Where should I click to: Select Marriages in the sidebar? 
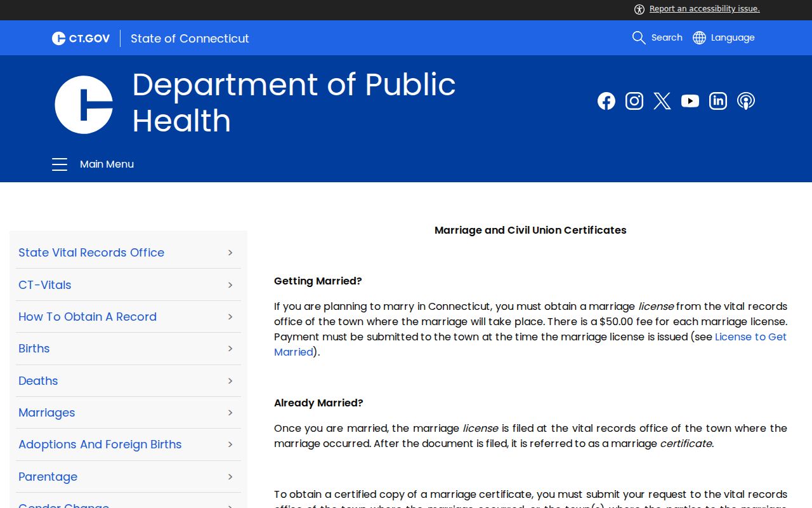[47, 413]
